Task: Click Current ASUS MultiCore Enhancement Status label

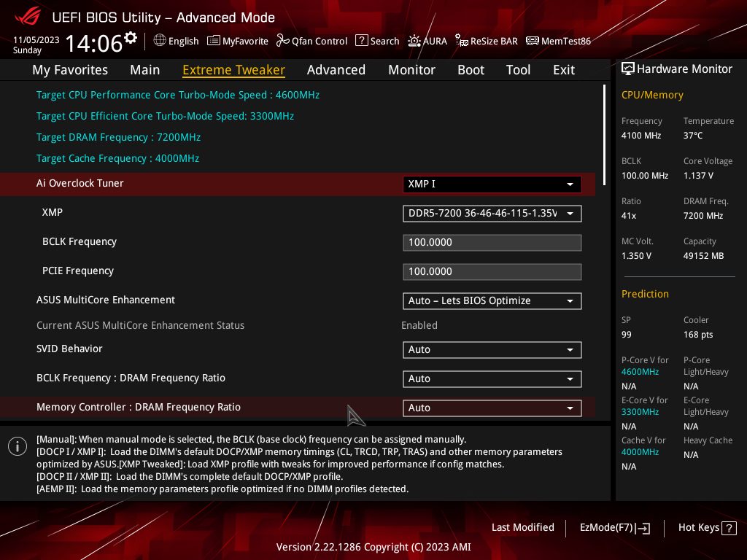Action: (x=141, y=325)
